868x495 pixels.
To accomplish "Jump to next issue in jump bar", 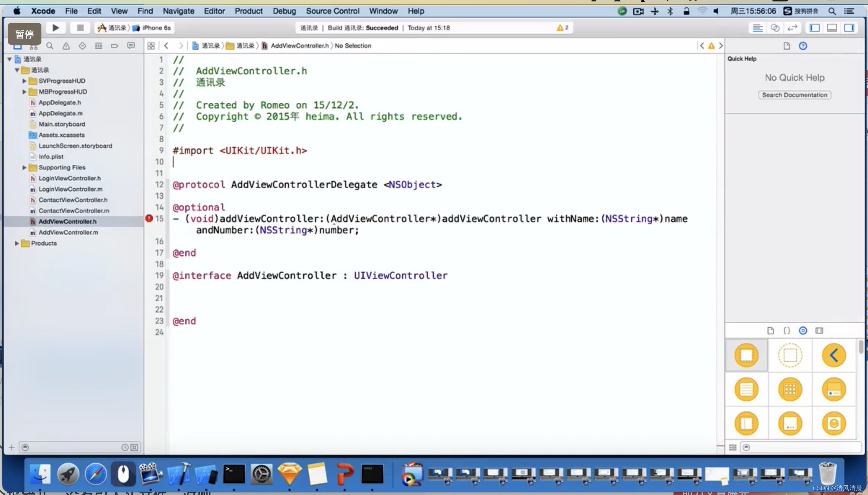I will tap(721, 46).
